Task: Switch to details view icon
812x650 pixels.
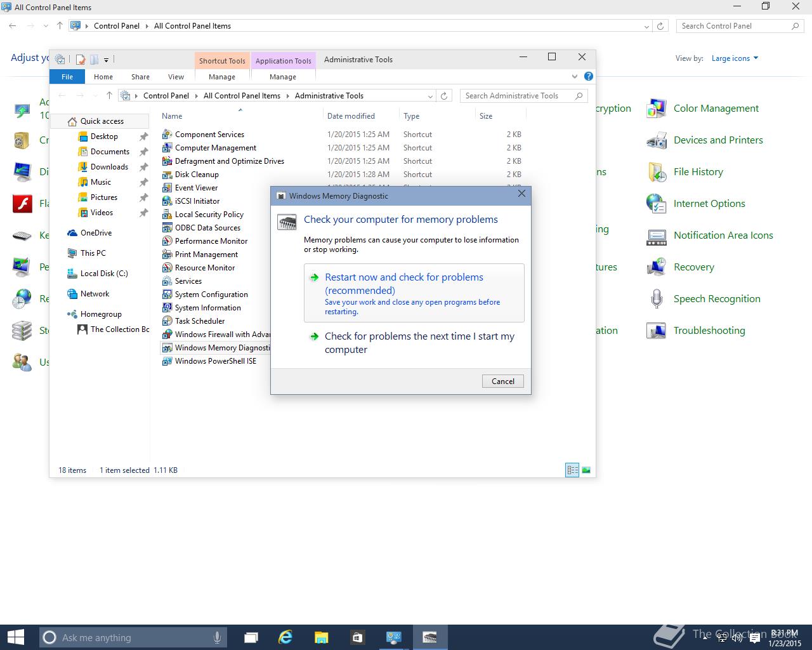Action: (x=572, y=470)
